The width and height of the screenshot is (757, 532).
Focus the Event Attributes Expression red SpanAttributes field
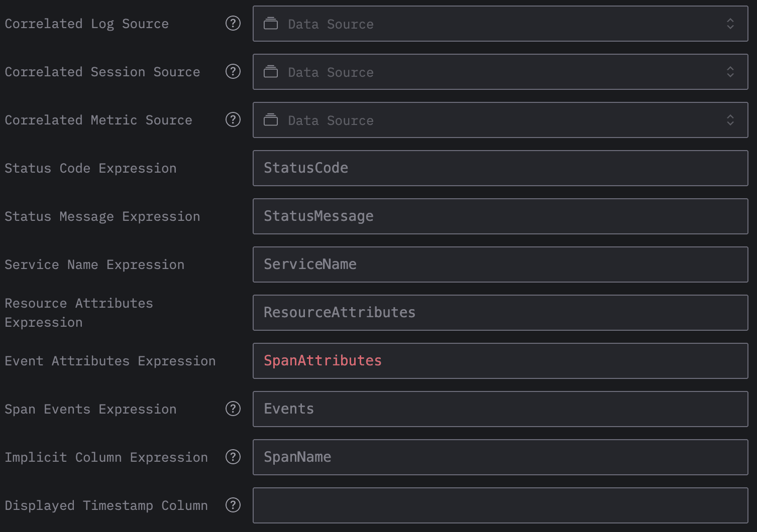[500, 361]
